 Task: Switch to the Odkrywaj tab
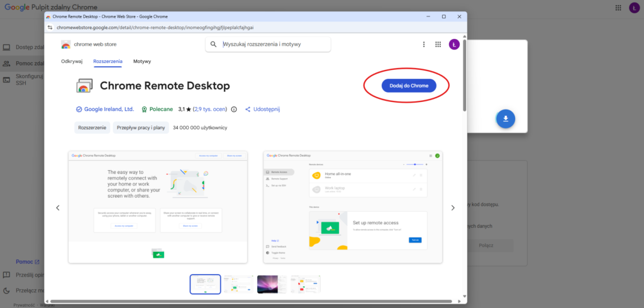(x=72, y=61)
